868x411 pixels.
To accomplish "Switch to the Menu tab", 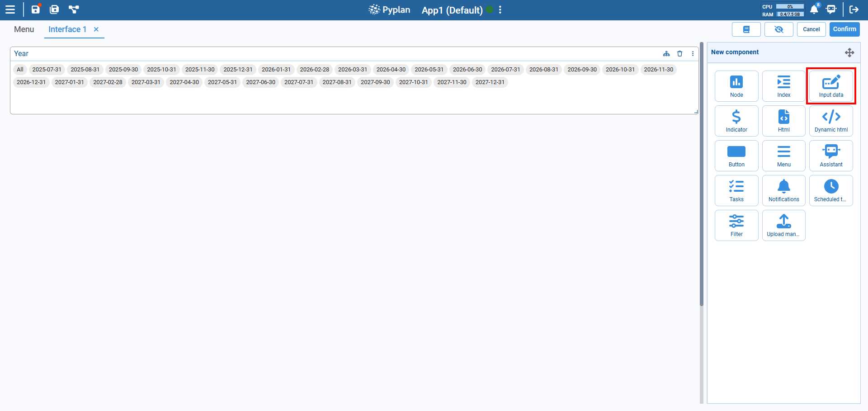I will tap(24, 29).
